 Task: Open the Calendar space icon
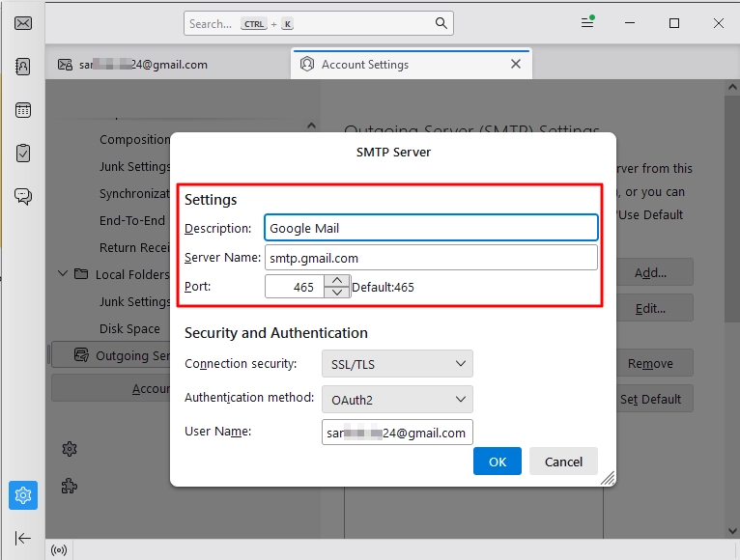(23, 110)
